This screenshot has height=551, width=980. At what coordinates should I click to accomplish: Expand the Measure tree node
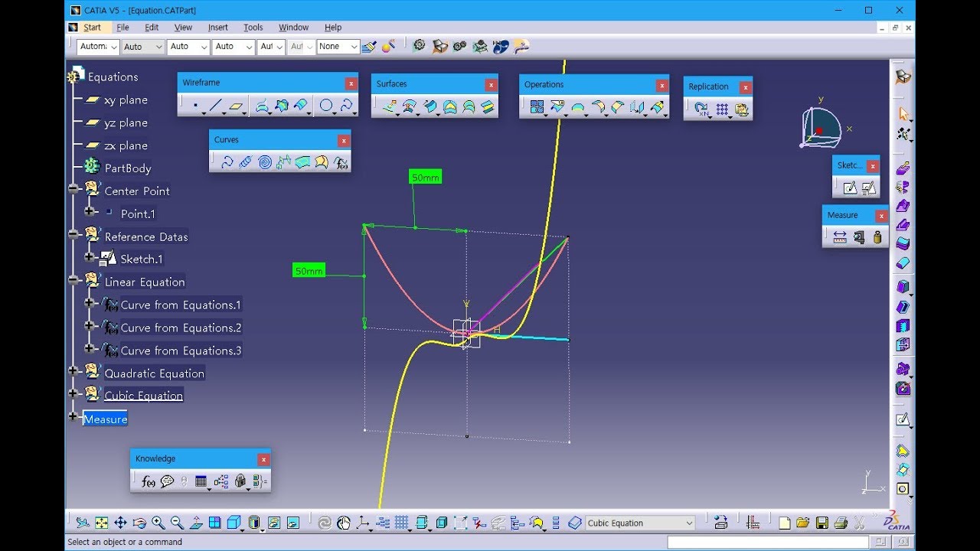click(x=73, y=417)
